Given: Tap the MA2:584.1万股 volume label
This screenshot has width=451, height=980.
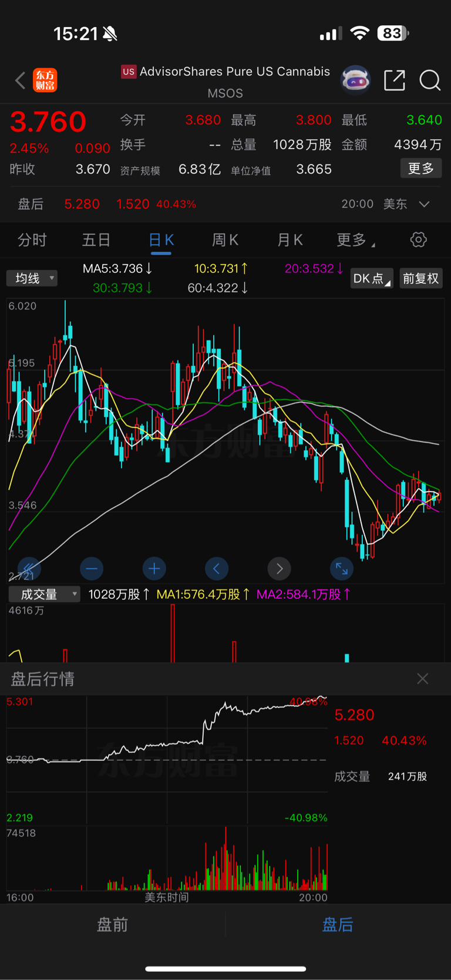Looking at the screenshot, I should click(x=304, y=594).
